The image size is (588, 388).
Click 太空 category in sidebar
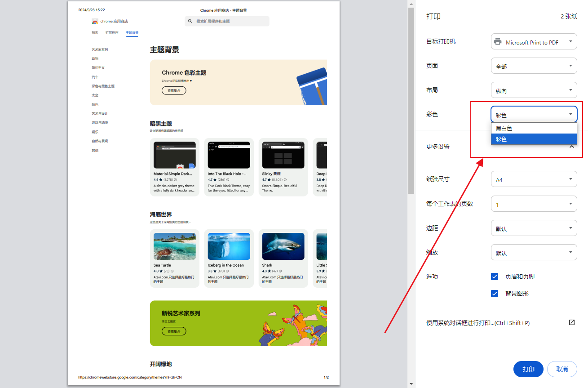95,95
